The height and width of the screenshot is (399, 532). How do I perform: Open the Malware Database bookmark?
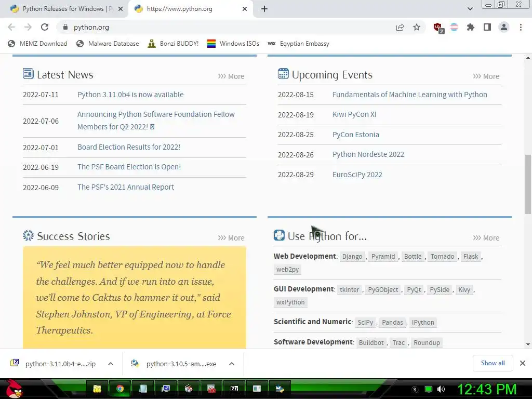click(x=108, y=44)
